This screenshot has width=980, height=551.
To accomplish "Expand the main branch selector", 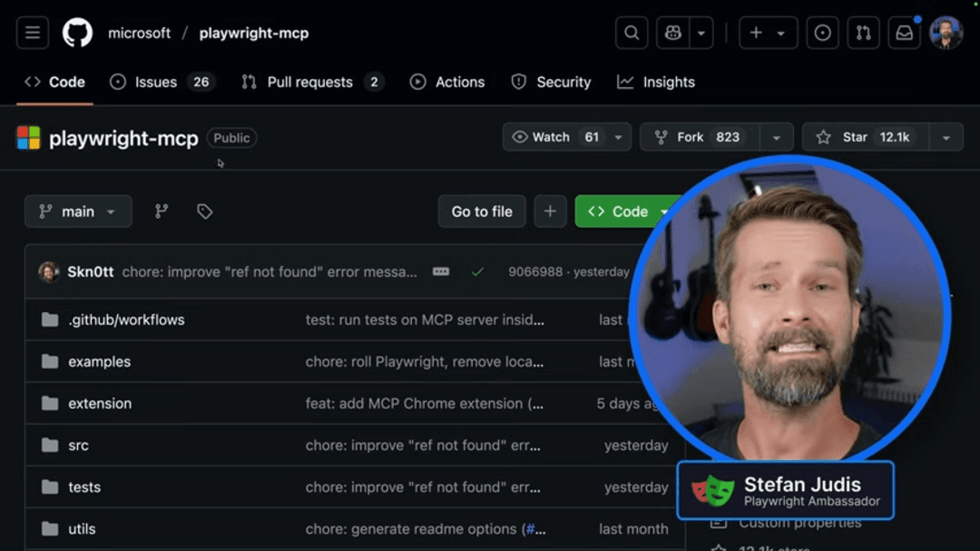I will 78,211.
